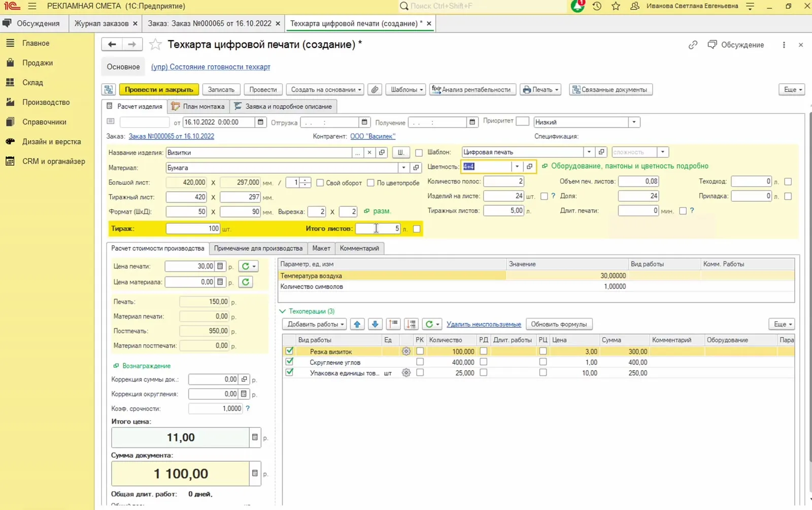
Task: Open Материал field linked item icon
Action: (x=416, y=168)
